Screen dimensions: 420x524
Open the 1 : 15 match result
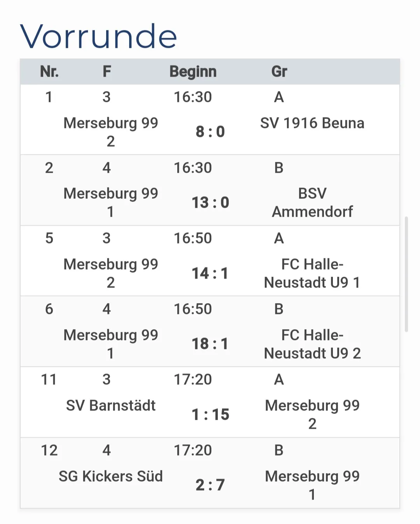210,415
